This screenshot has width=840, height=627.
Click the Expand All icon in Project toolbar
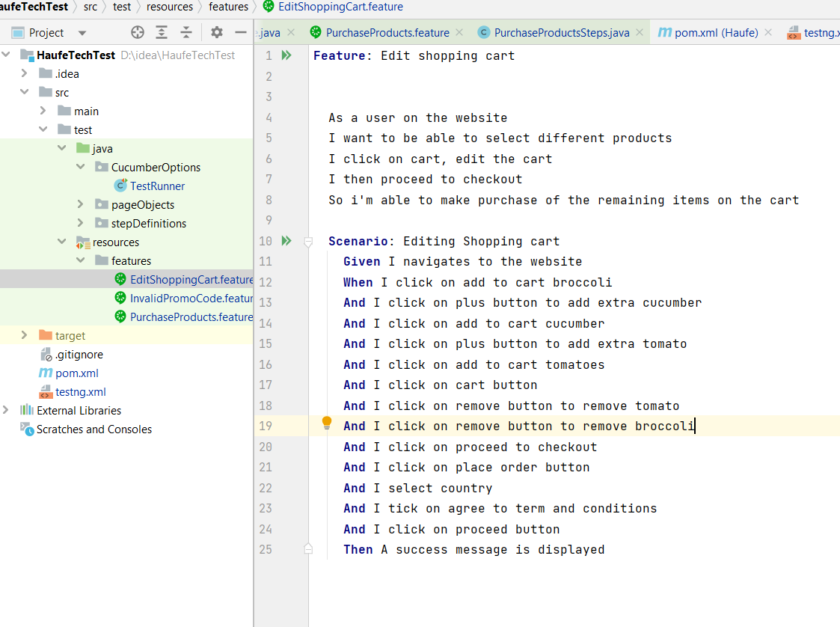point(162,32)
